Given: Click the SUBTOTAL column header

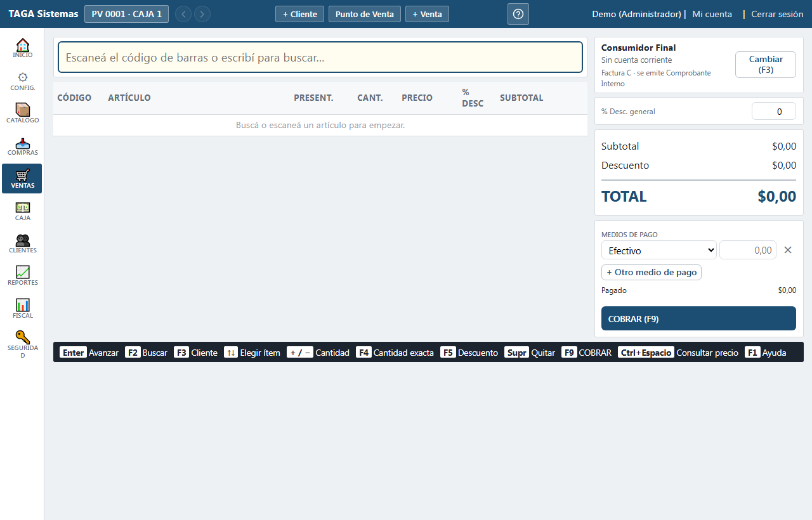Looking at the screenshot, I should coord(521,98).
